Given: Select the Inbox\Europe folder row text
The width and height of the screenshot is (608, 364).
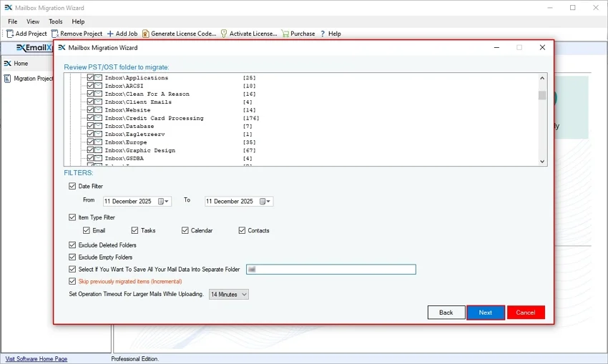Looking at the screenshot, I should [x=126, y=142].
